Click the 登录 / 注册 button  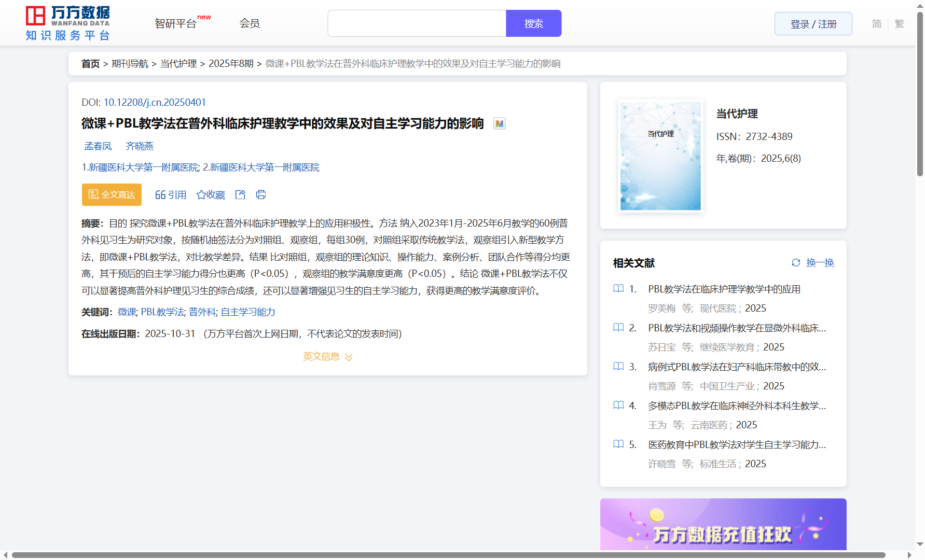813,24
